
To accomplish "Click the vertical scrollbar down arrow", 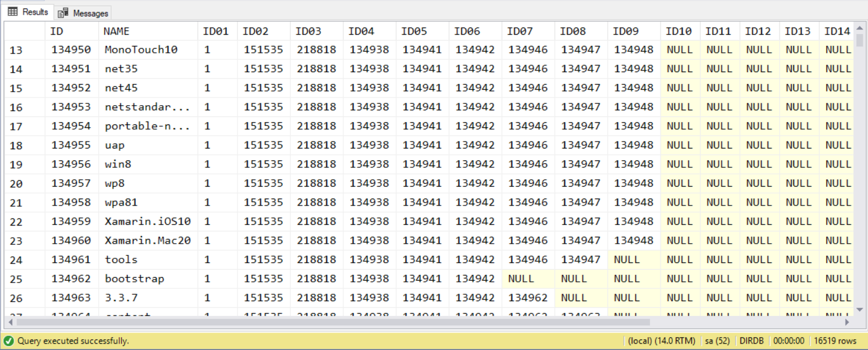I will pos(860,309).
